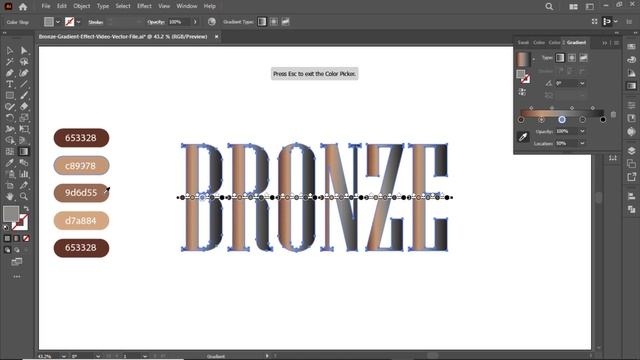The width and height of the screenshot is (640, 360).
Task: Select the Hand tool
Action: pyautogui.click(x=9, y=196)
